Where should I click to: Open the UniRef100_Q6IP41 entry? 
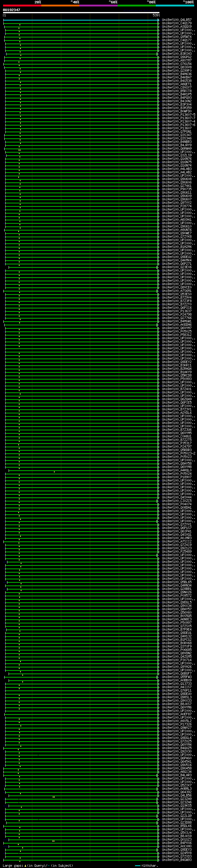pyautogui.click(x=177, y=531)
